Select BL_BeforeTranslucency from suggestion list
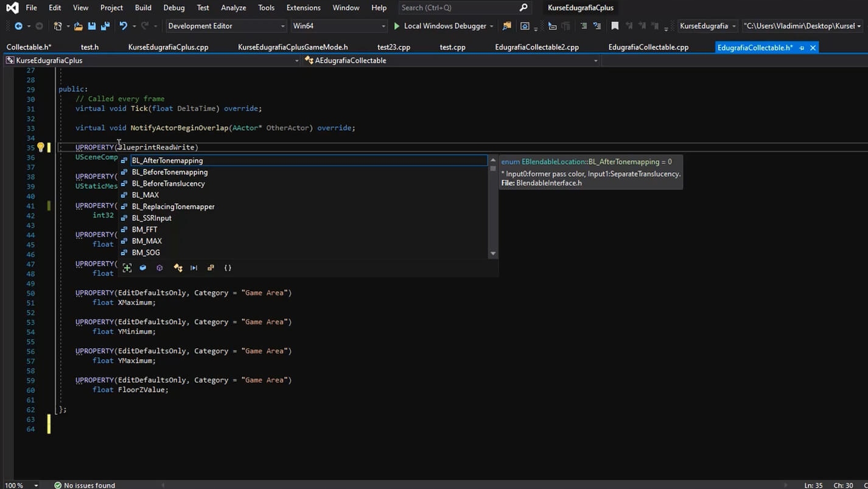 coord(168,184)
